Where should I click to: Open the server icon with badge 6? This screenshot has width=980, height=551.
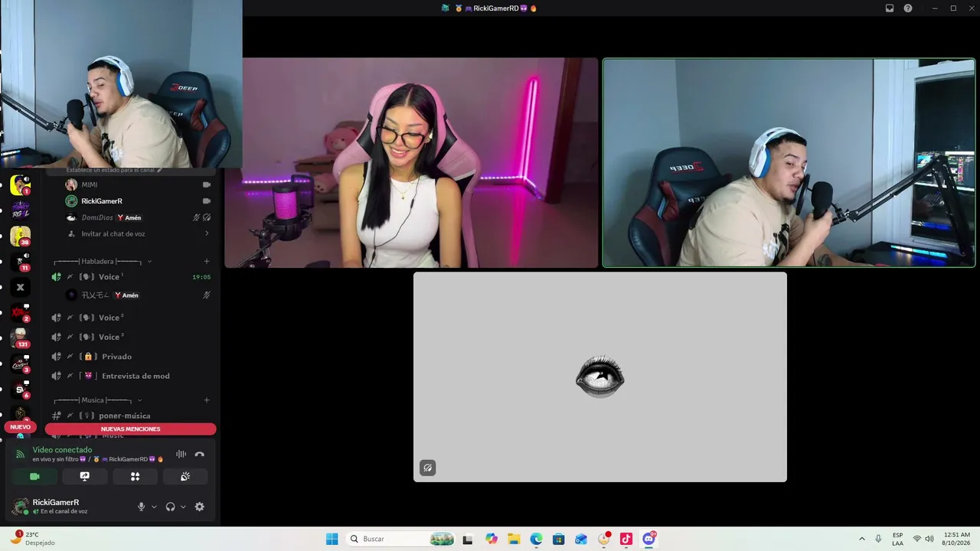tap(21, 389)
